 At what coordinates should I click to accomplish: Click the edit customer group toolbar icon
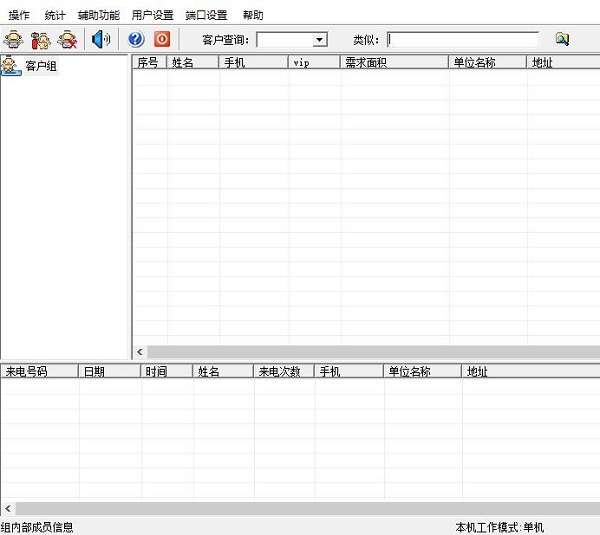tap(41, 39)
